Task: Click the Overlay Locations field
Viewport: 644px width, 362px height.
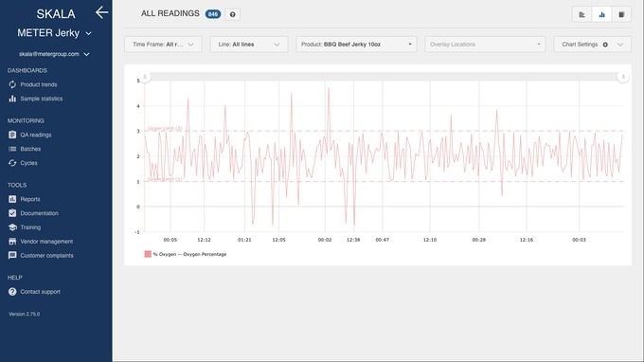Action: coord(485,45)
